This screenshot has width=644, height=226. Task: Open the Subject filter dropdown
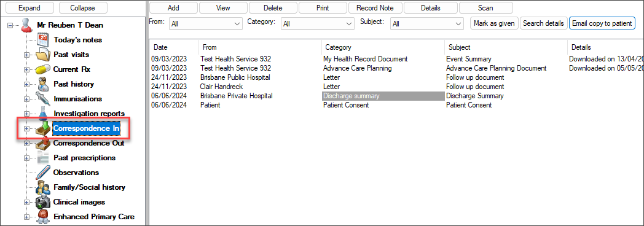pyautogui.click(x=426, y=24)
